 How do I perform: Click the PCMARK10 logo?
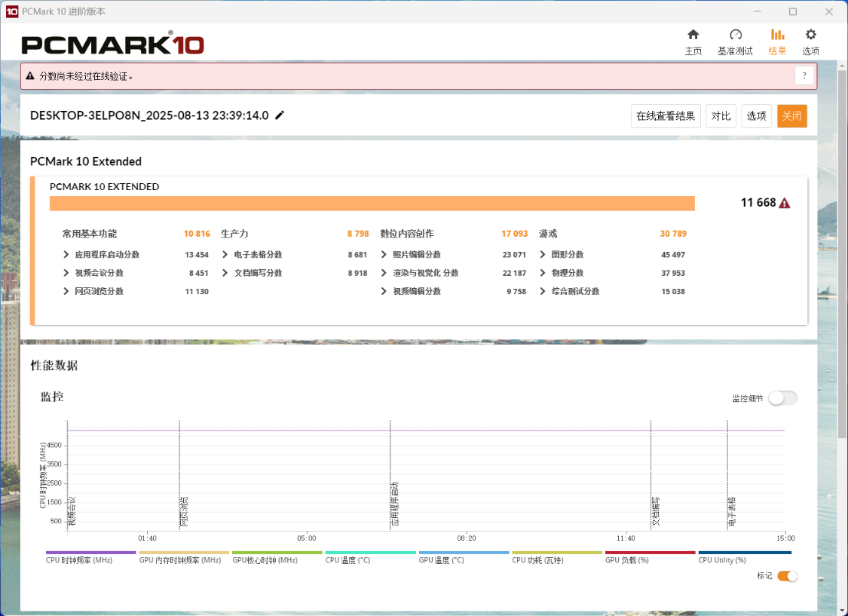coord(112,43)
